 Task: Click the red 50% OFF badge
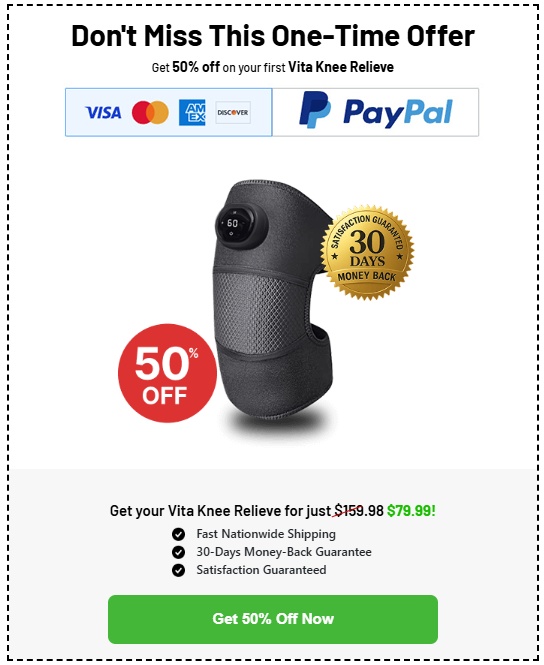167,373
